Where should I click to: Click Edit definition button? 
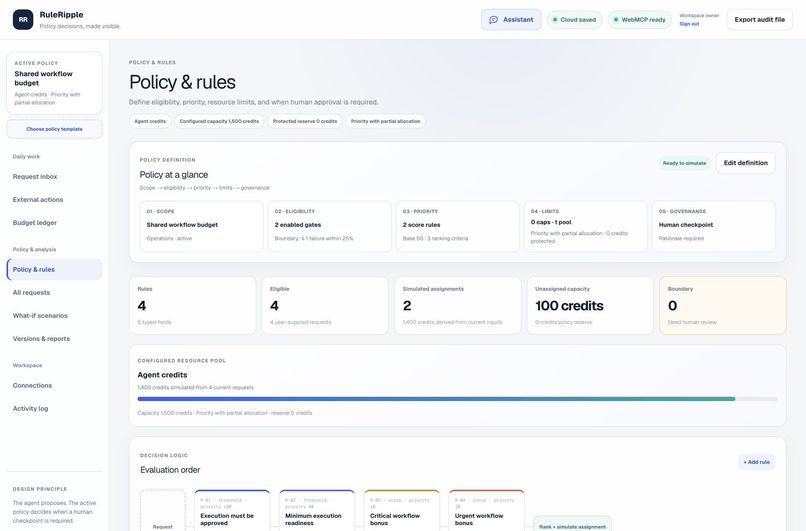[x=745, y=163]
